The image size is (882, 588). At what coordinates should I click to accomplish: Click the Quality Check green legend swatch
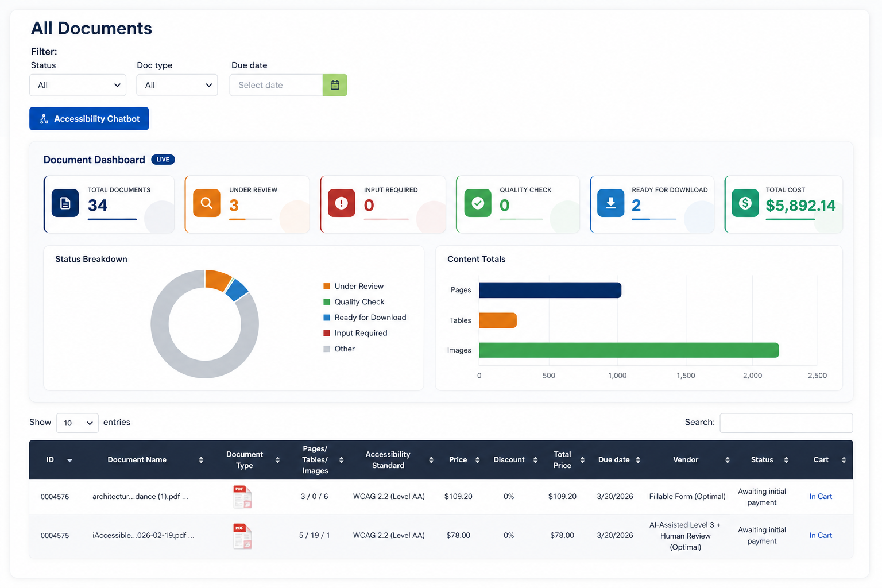coord(327,302)
